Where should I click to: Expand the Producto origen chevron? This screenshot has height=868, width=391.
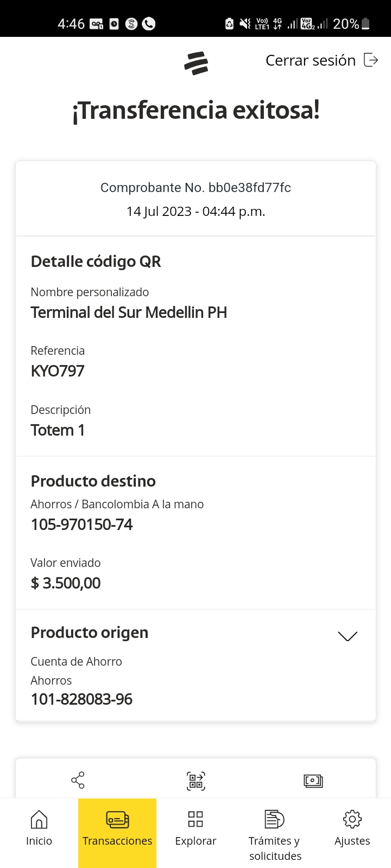[x=348, y=636]
